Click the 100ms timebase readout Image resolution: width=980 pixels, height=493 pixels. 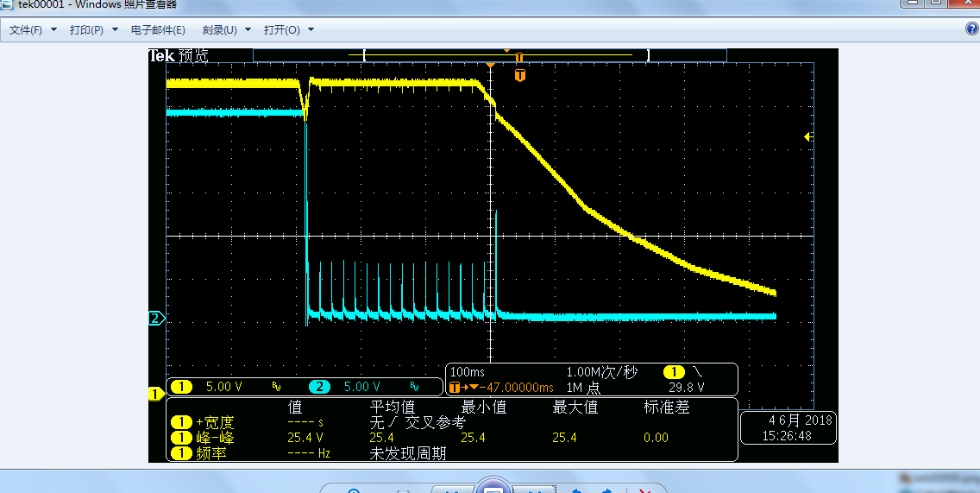click(x=467, y=371)
